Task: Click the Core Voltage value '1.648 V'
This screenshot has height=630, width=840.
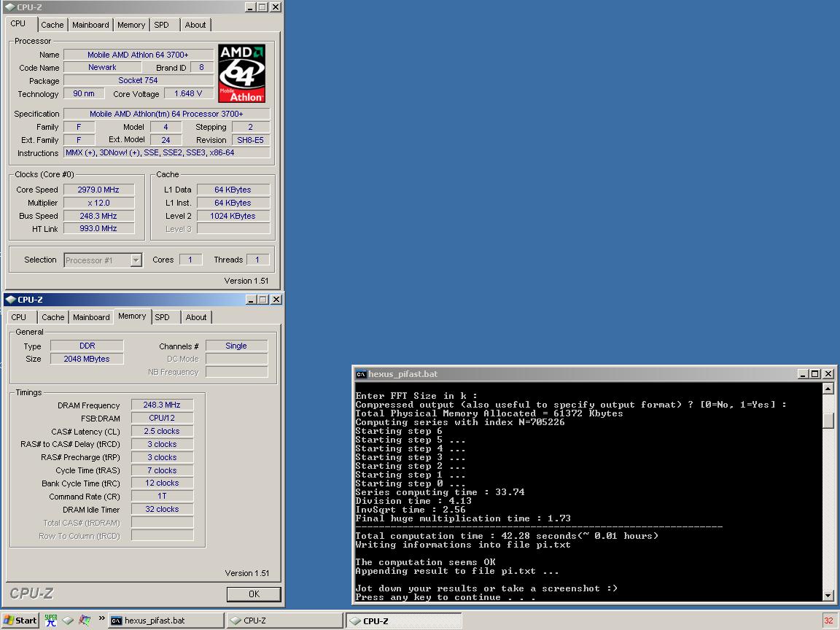Action: pos(188,94)
